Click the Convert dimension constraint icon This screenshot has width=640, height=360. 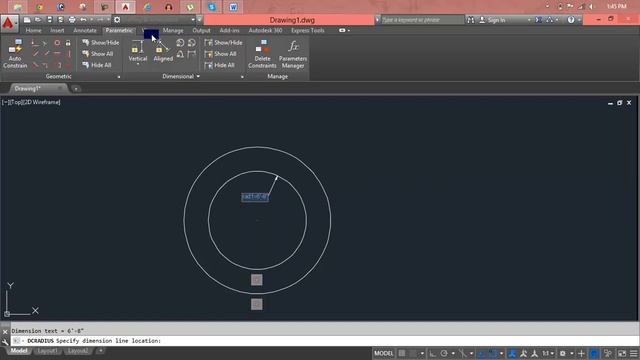click(191, 54)
